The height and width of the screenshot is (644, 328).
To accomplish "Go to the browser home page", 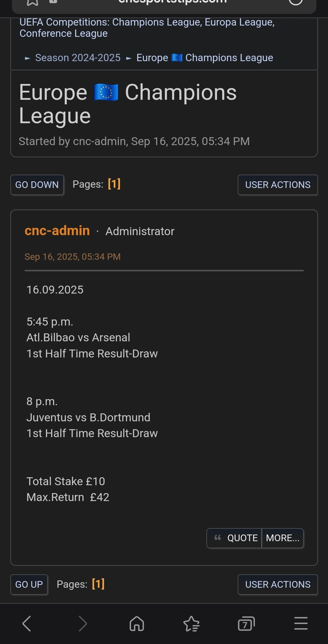I will pos(137,624).
